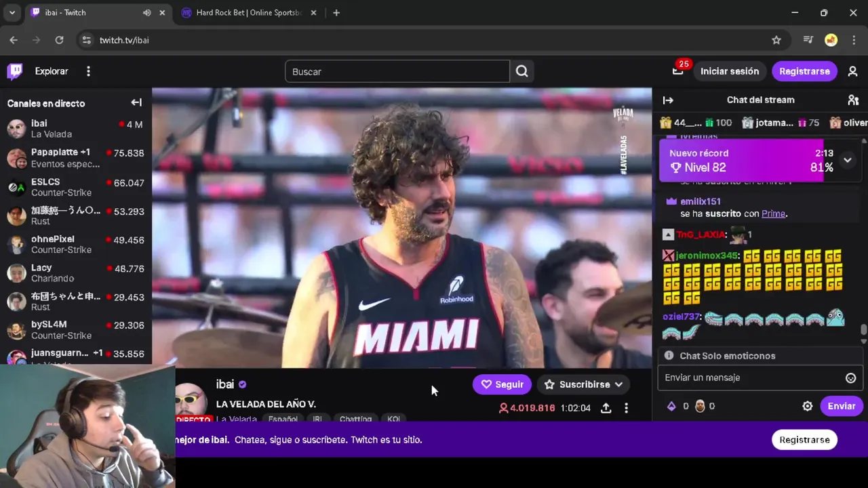Click the Español tag
Image resolution: width=868 pixels, height=488 pixels.
tap(283, 420)
